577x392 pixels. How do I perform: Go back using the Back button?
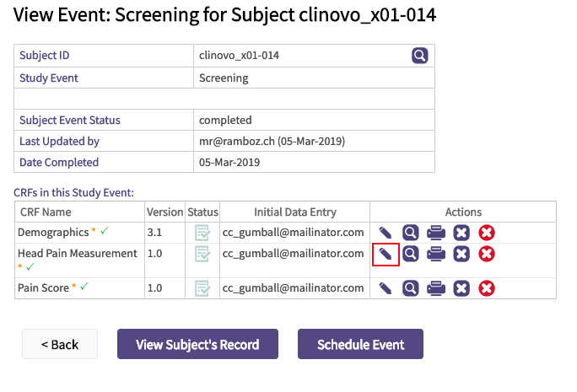pos(60,344)
